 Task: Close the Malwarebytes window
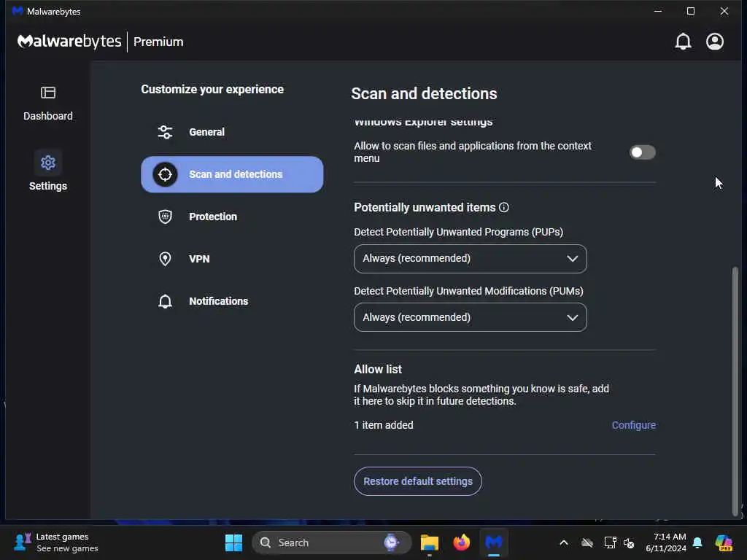coord(724,11)
